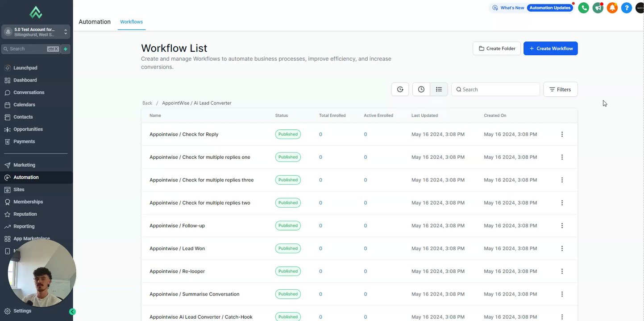Click the Create Workflow button
644x321 pixels.
tap(550, 49)
